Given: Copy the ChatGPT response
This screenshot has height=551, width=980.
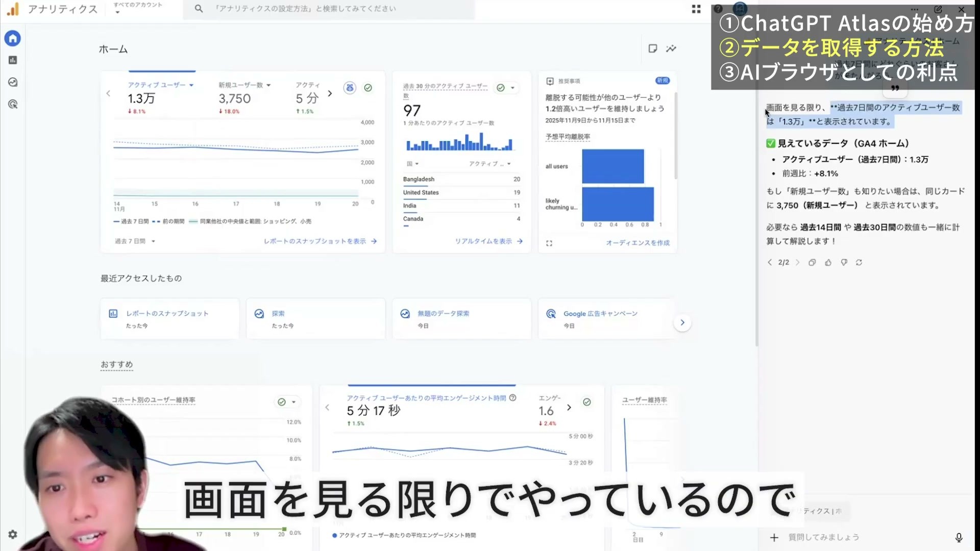Looking at the screenshot, I should (x=812, y=262).
